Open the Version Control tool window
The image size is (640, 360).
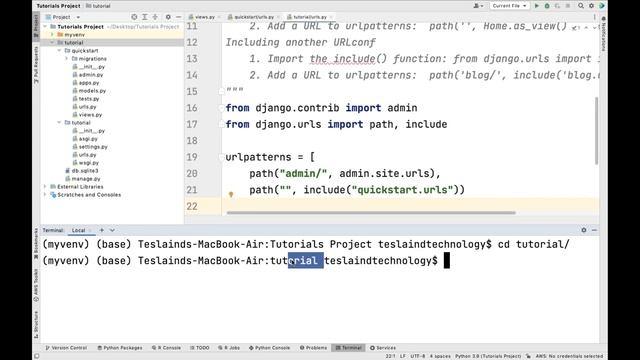[66, 348]
